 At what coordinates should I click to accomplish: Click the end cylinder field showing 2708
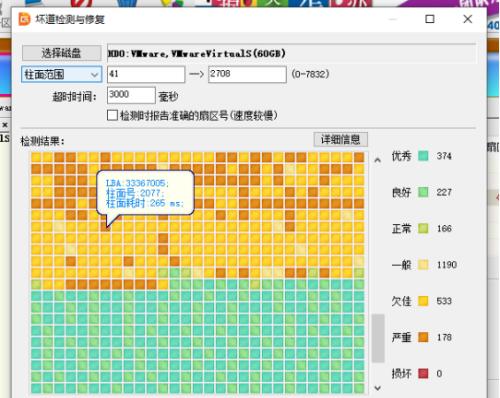click(247, 74)
